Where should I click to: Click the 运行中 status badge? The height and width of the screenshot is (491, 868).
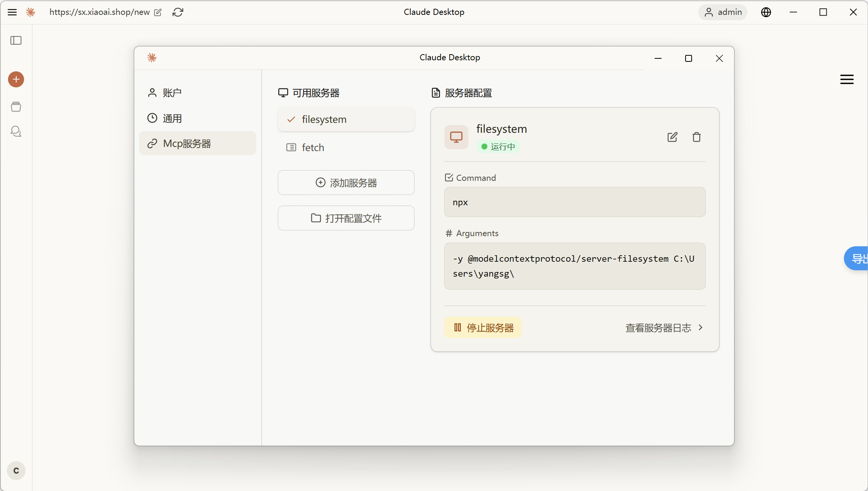(x=498, y=146)
